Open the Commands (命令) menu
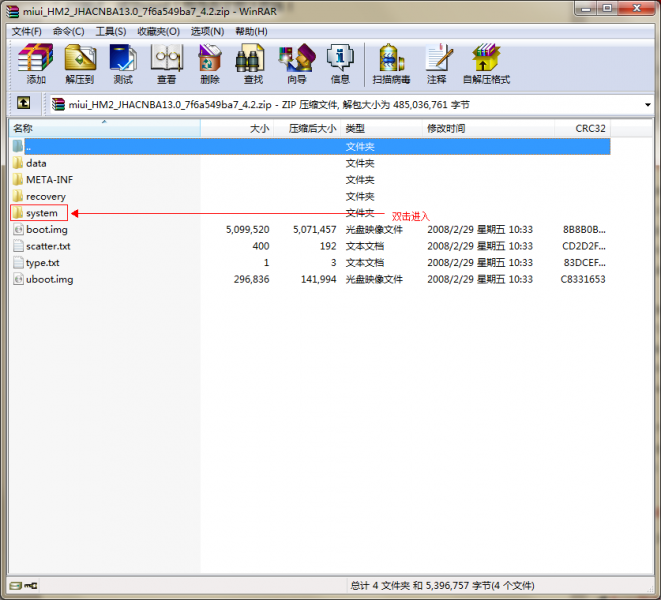This screenshot has width=661, height=600. coord(68,32)
